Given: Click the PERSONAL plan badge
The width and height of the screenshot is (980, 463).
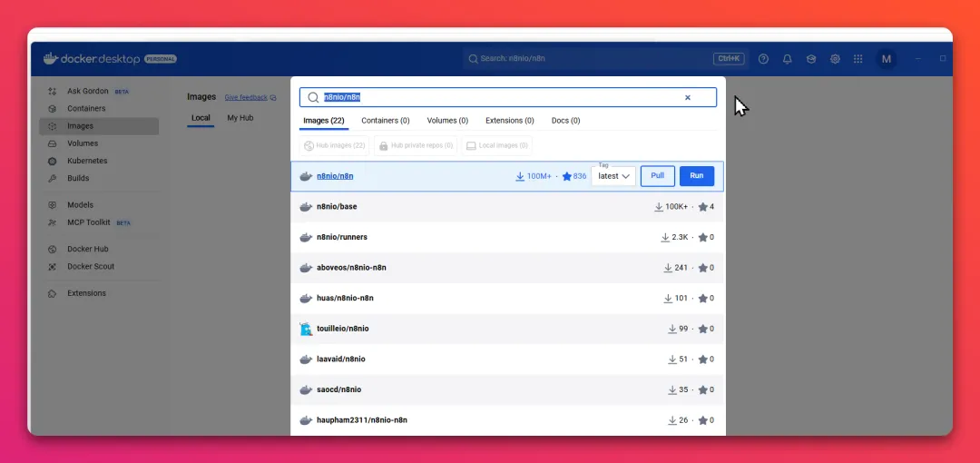Looking at the screenshot, I should 161,59.
